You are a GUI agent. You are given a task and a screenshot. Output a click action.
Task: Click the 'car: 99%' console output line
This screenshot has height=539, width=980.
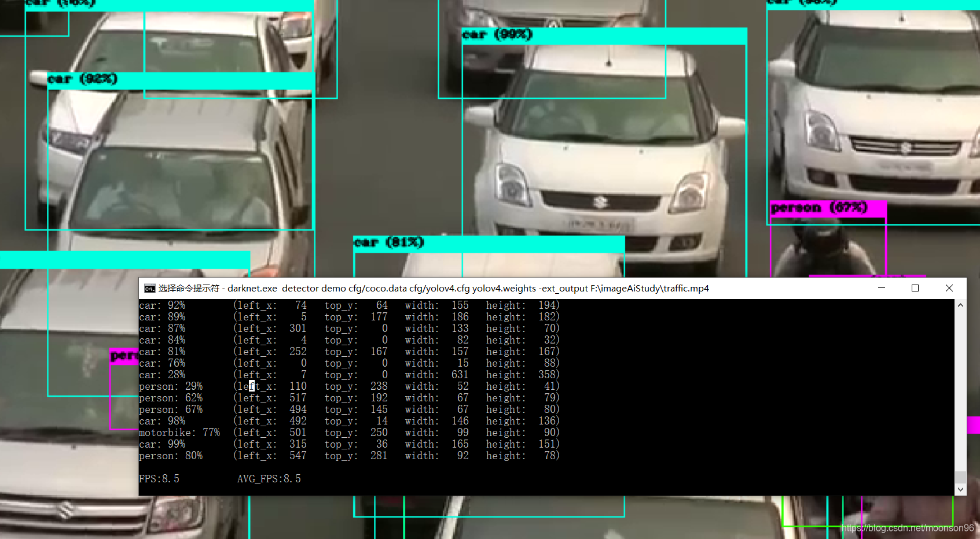350,444
